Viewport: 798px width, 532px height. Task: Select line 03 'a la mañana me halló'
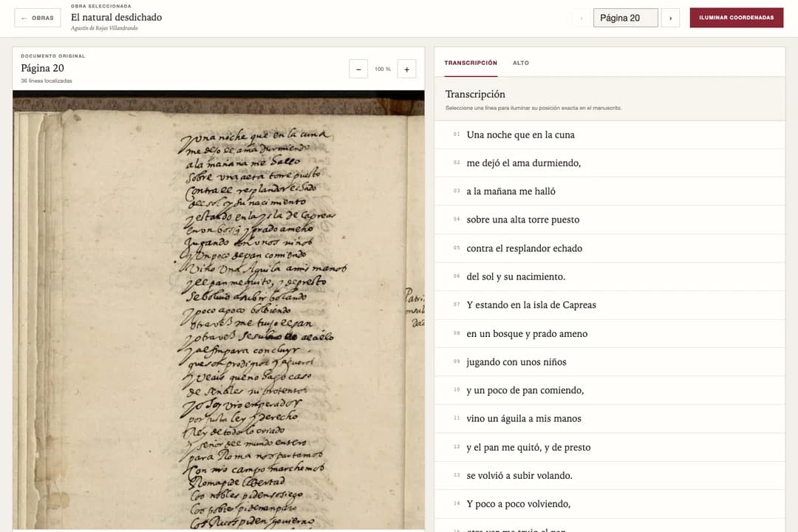(610, 191)
